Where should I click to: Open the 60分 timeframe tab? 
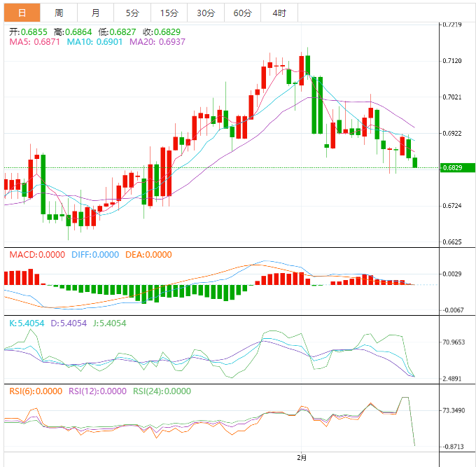point(243,13)
